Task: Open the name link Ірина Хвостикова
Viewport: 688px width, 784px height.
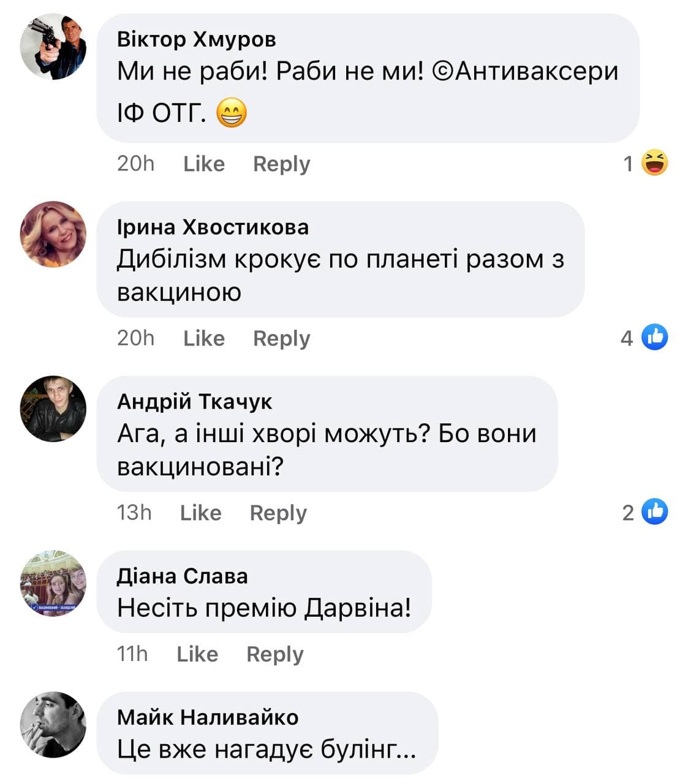Action: pyautogui.click(x=213, y=227)
